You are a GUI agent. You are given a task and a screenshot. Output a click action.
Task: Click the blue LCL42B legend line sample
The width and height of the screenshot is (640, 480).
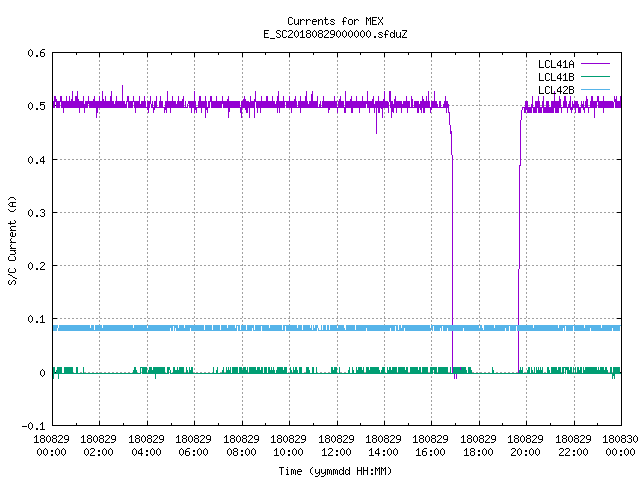[x=595, y=89]
